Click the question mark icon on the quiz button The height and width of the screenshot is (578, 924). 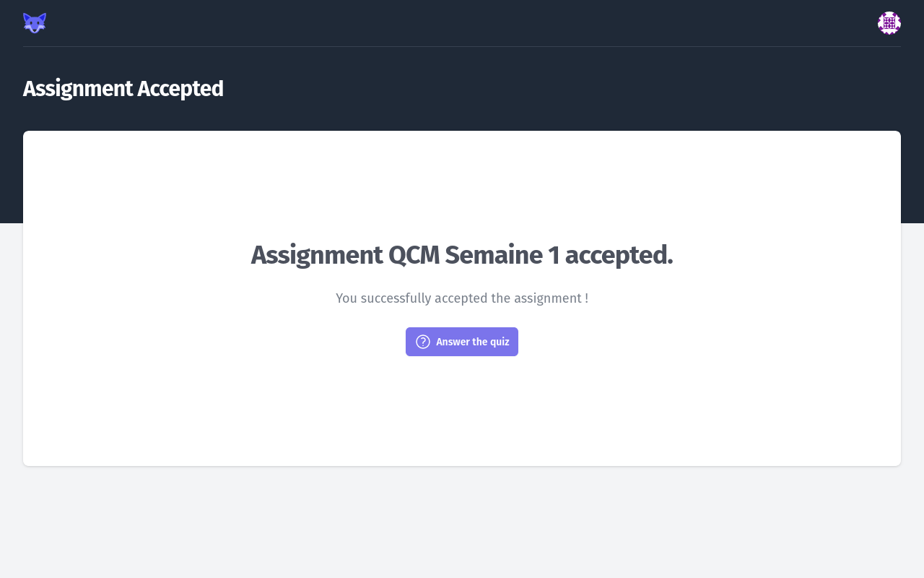coord(422,341)
